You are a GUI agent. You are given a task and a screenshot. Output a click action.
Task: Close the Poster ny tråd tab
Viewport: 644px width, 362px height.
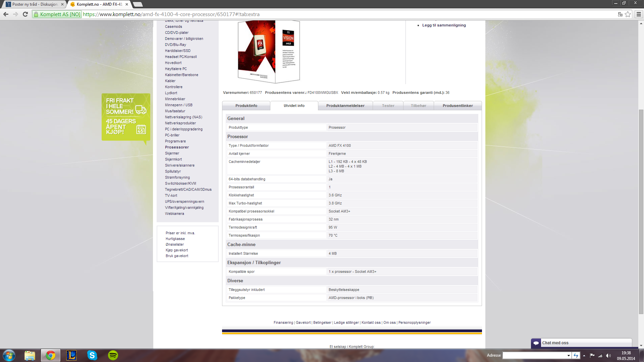pyautogui.click(x=62, y=4)
